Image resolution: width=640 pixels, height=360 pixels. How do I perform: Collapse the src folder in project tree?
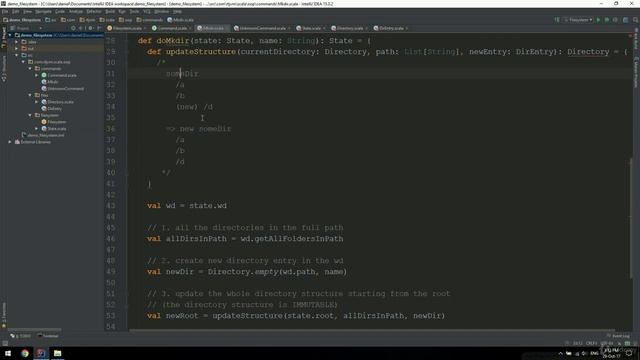(17, 55)
